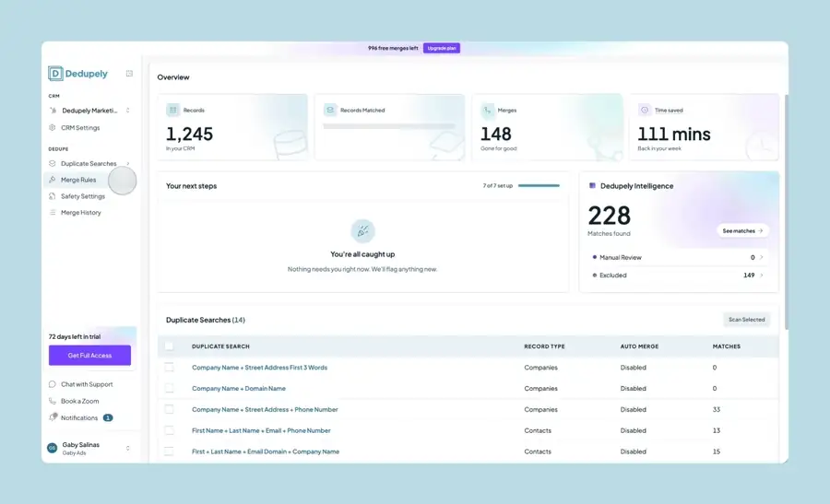Click the Merge History list icon
Viewport: 830px width, 504px height.
(53, 213)
